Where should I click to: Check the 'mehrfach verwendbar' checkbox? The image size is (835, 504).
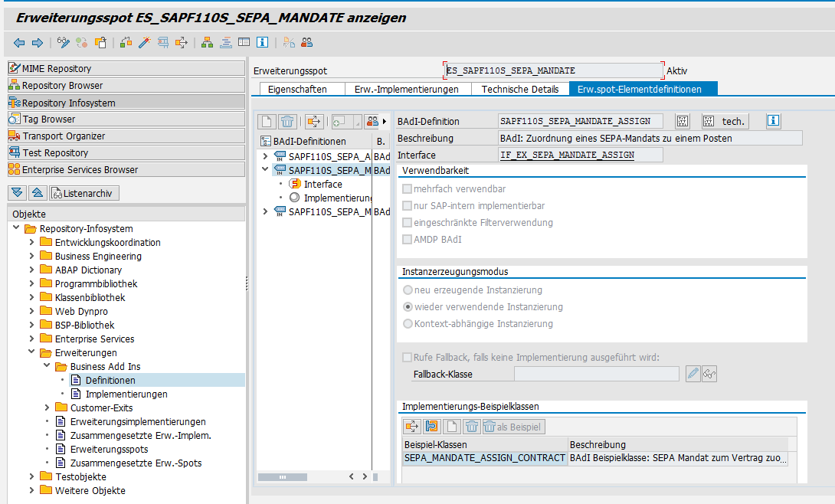407,189
